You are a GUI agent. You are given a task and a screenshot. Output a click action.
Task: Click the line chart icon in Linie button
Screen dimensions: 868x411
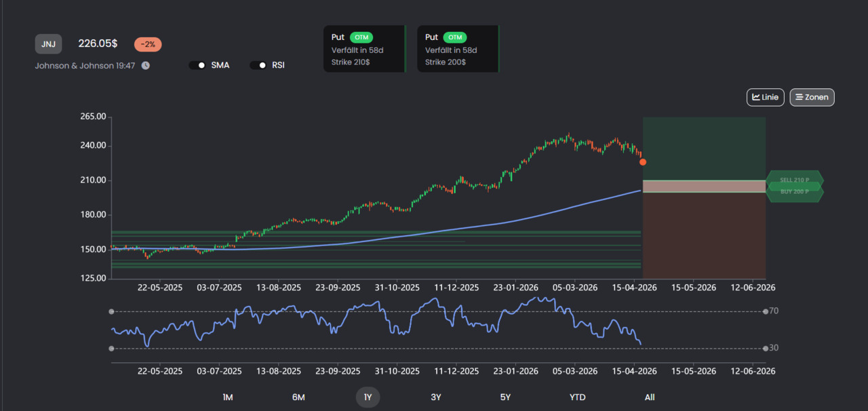click(x=755, y=97)
